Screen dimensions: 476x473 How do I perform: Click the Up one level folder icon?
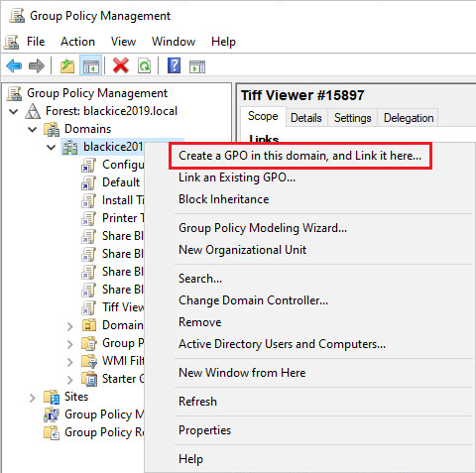click(x=67, y=66)
